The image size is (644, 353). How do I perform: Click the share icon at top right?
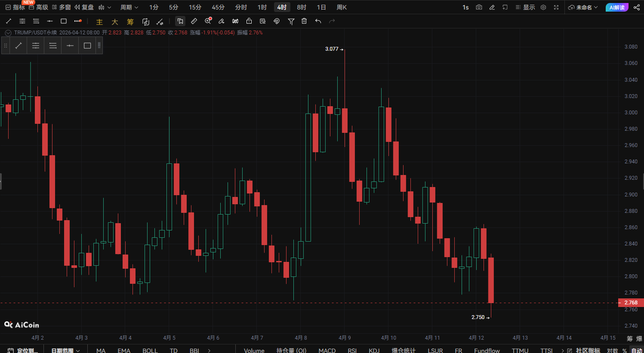point(637,7)
